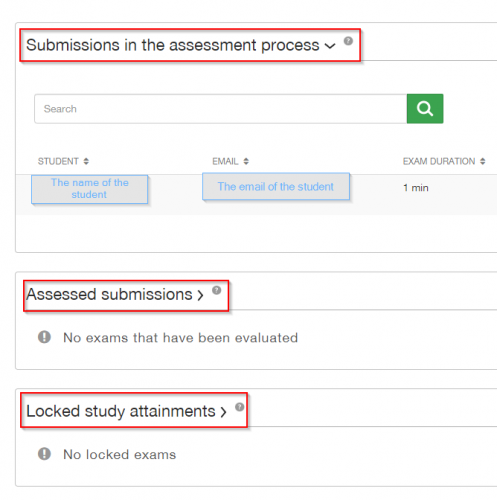Select the 1 min exam duration cell
This screenshot has width=497, height=500.
coord(416,188)
